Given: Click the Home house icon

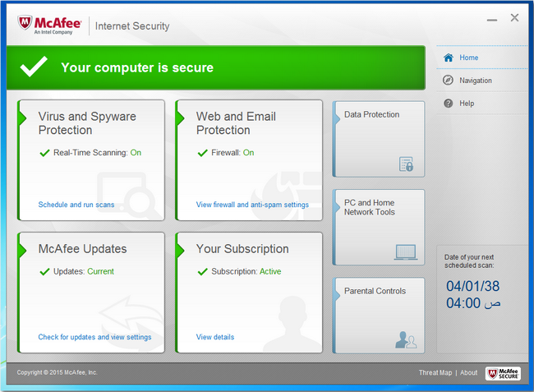Looking at the screenshot, I should pos(448,58).
